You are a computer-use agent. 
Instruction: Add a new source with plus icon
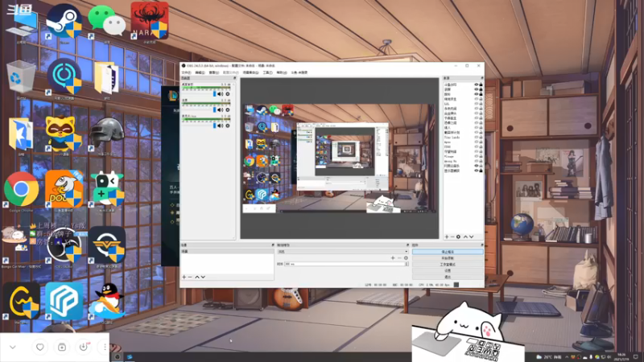447,237
